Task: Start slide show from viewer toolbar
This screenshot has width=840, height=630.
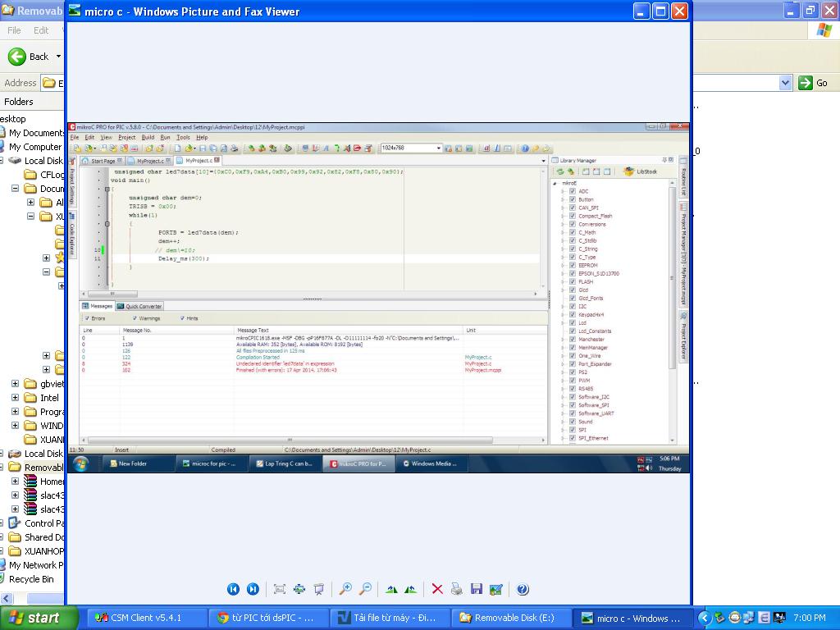Action: (x=319, y=589)
